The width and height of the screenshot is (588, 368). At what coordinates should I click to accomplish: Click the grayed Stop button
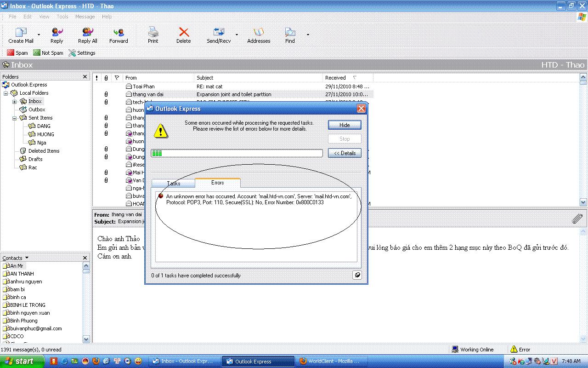(x=345, y=139)
